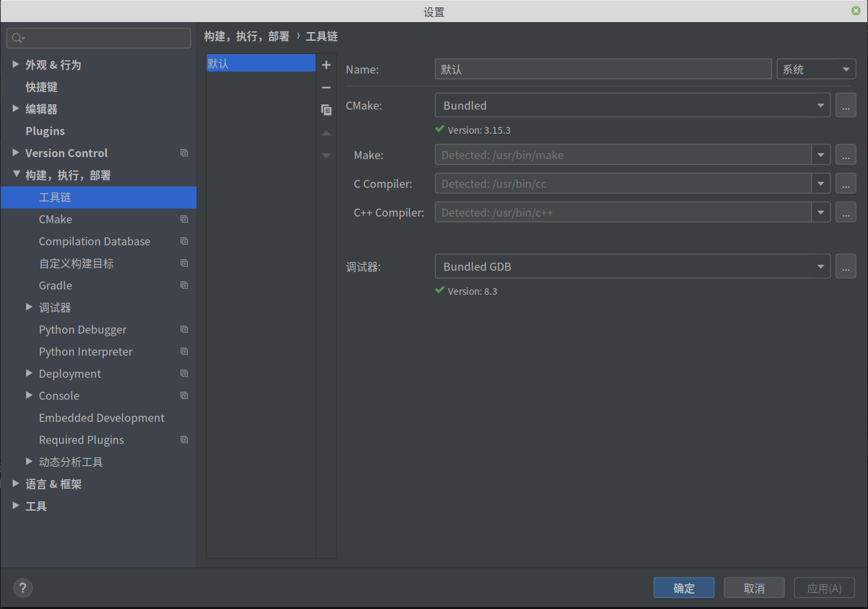Screen dimensions: 868x609
Task: Click the search magnifier icon in settings search
Action: point(18,38)
